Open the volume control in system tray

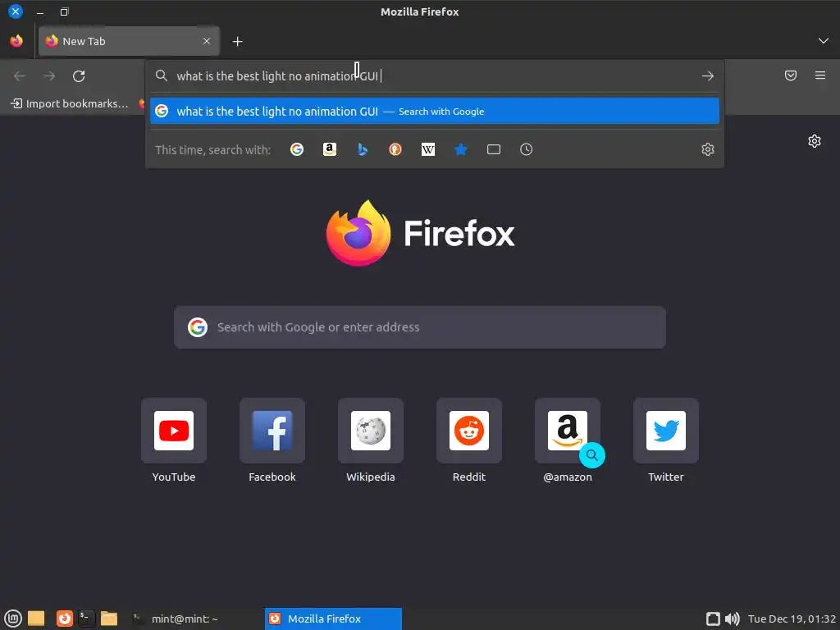point(733,619)
